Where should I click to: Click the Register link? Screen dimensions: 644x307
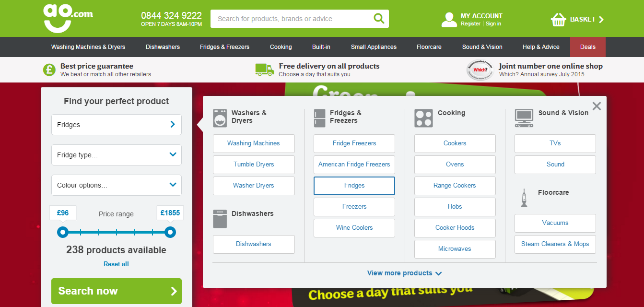point(470,24)
